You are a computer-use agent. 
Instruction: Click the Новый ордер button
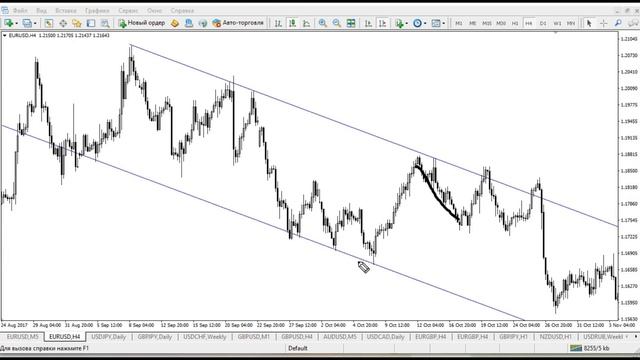coord(142,23)
